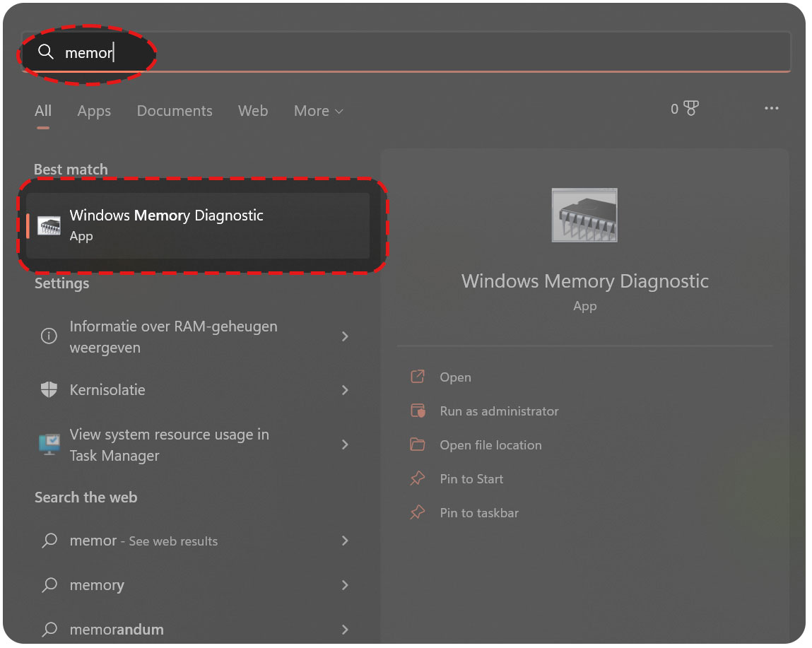
Task: Click the Pin to taskbar pin icon
Action: pyautogui.click(x=418, y=512)
